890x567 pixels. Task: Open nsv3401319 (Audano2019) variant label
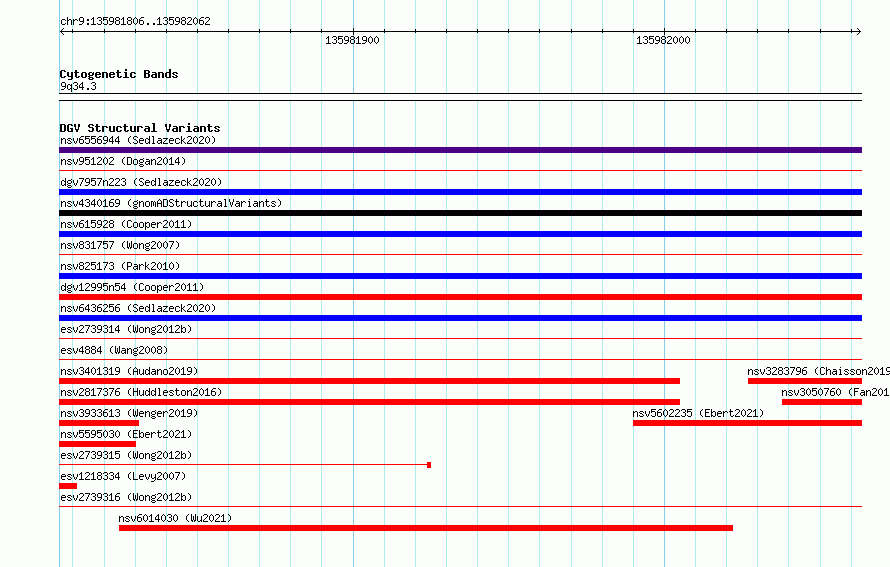coord(129,371)
